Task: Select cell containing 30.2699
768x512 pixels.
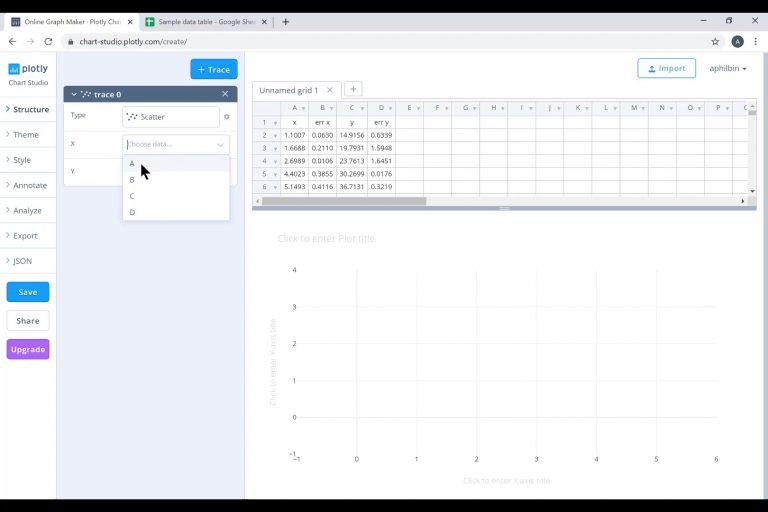Action: (x=351, y=174)
